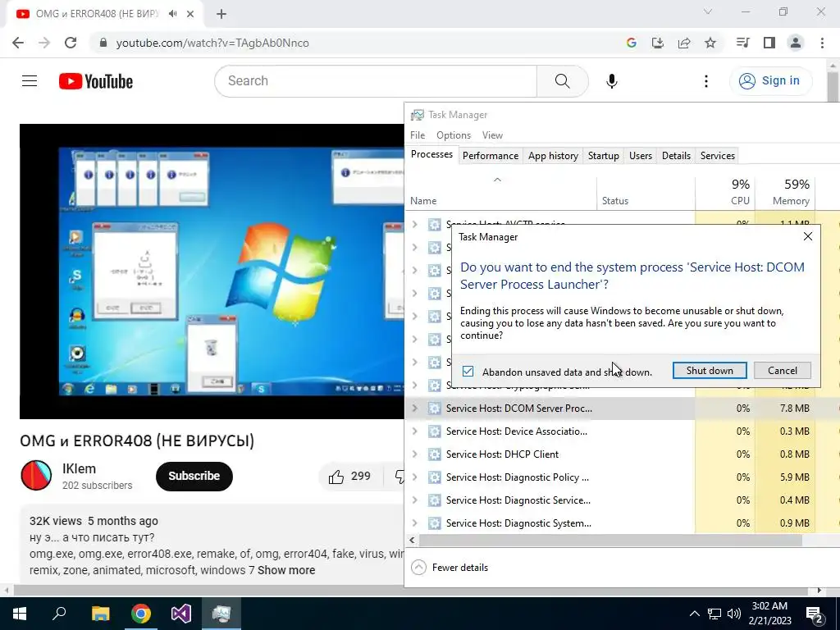Open a new Chrome tab

pyautogui.click(x=221, y=14)
